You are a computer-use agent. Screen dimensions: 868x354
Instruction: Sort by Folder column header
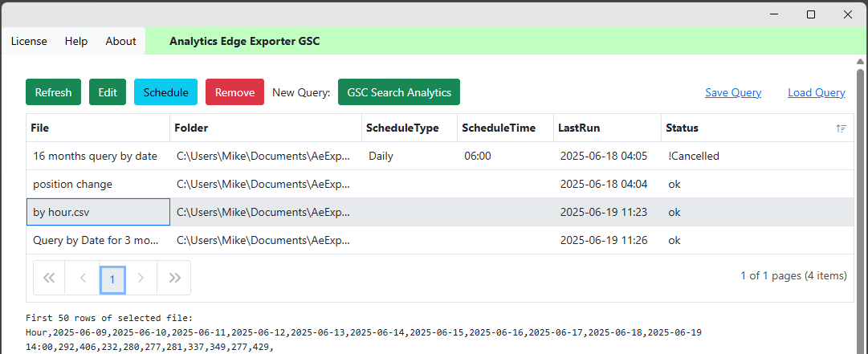[x=266, y=128]
